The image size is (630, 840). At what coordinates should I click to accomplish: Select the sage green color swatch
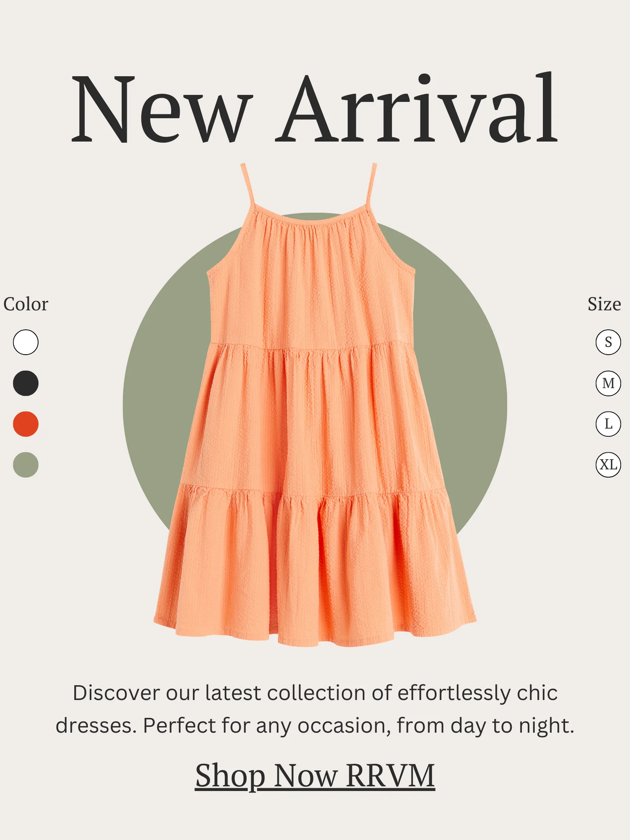click(26, 465)
